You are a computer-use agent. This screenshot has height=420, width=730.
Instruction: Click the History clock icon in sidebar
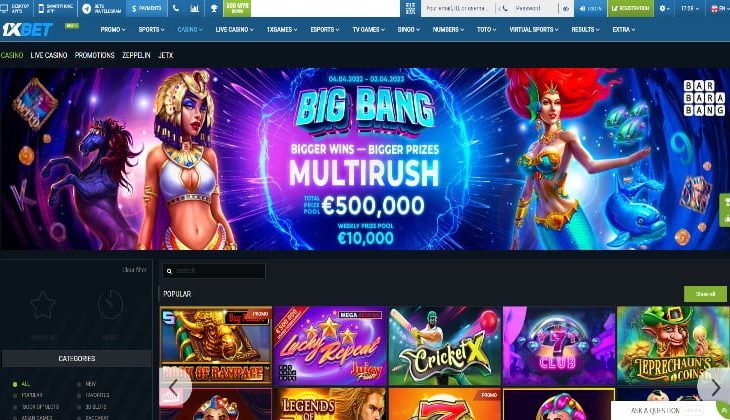coord(110,305)
